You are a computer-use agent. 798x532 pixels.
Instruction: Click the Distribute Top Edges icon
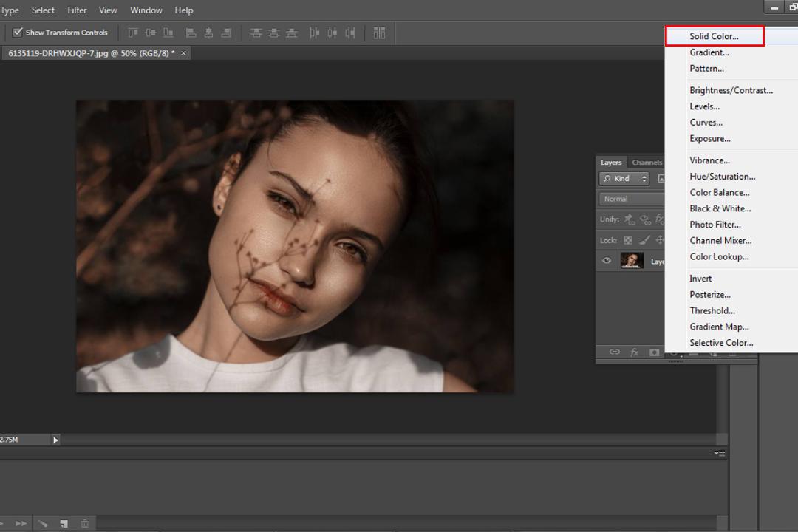click(256, 33)
